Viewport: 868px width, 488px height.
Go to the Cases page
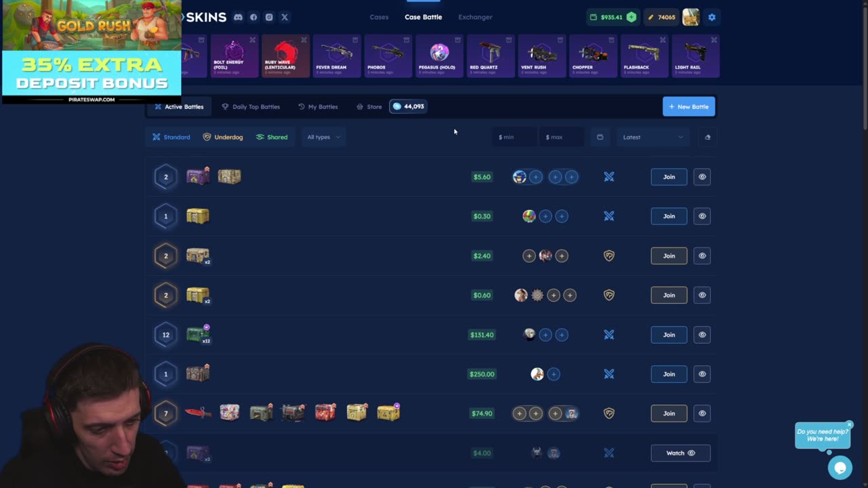coord(379,17)
